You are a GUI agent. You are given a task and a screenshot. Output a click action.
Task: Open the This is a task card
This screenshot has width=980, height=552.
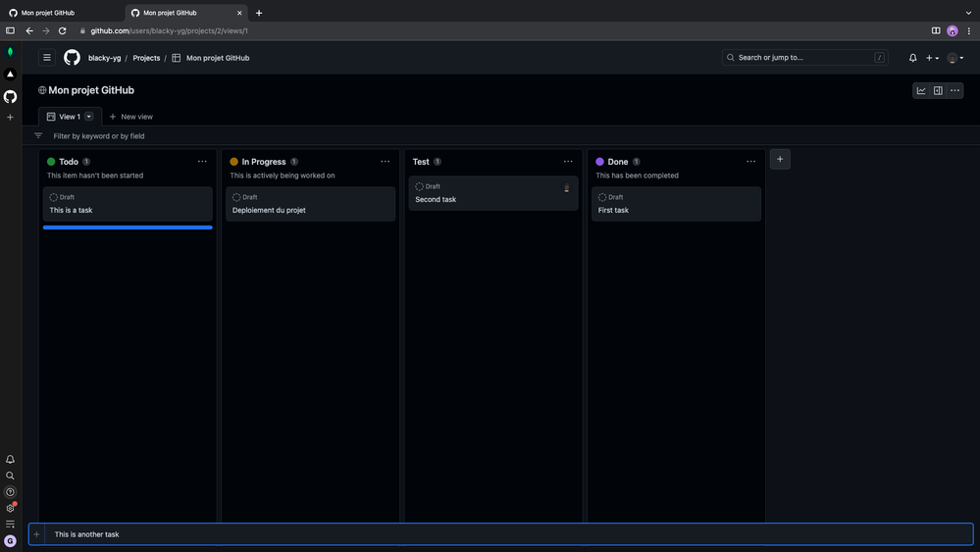coord(128,204)
